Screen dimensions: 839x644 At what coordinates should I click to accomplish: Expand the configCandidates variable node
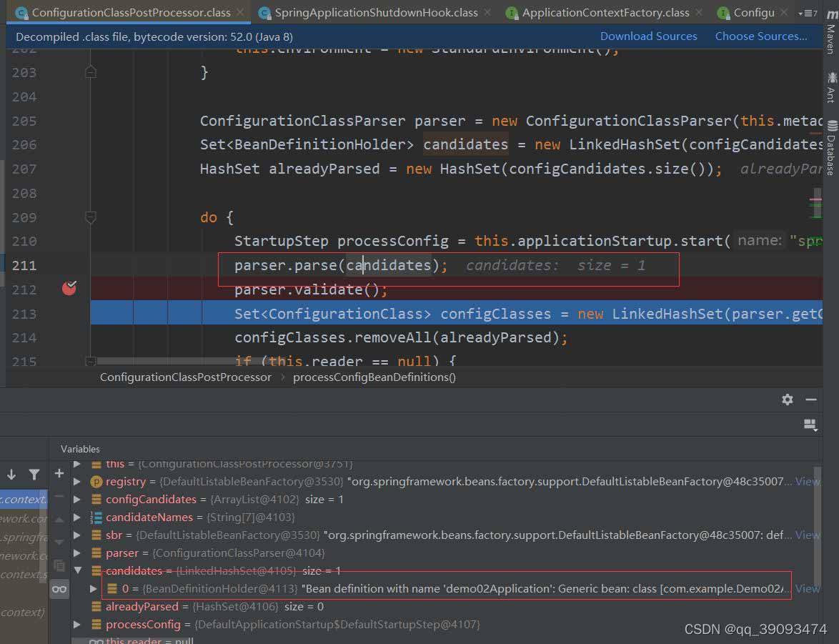78,500
